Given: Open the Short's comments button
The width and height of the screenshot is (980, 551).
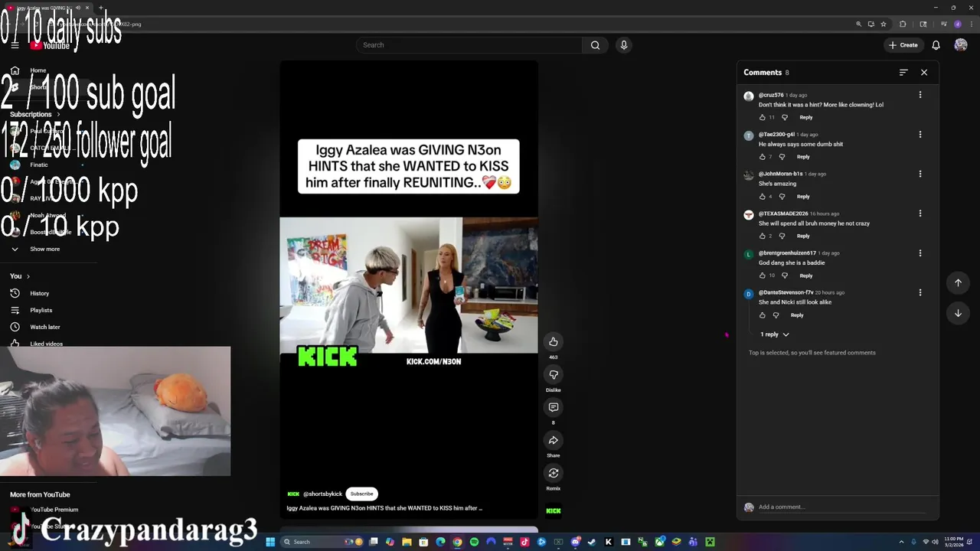Looking at the screenshot, I should 553,407.
